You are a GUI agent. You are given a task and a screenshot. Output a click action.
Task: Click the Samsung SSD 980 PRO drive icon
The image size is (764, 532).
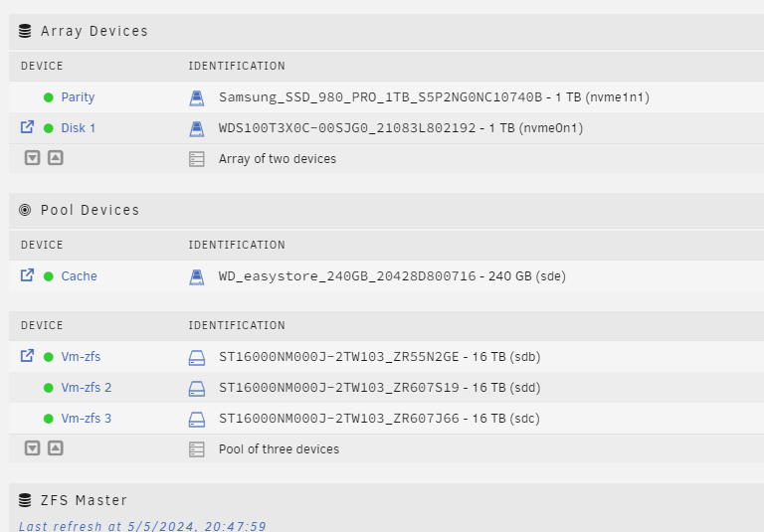click(x=197, y=97)
